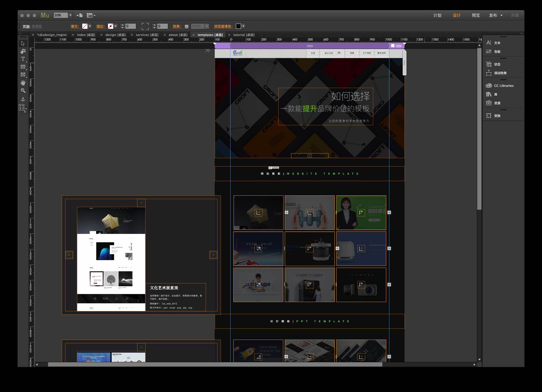Select the Selection arrow tool

(x=23, y=43)
